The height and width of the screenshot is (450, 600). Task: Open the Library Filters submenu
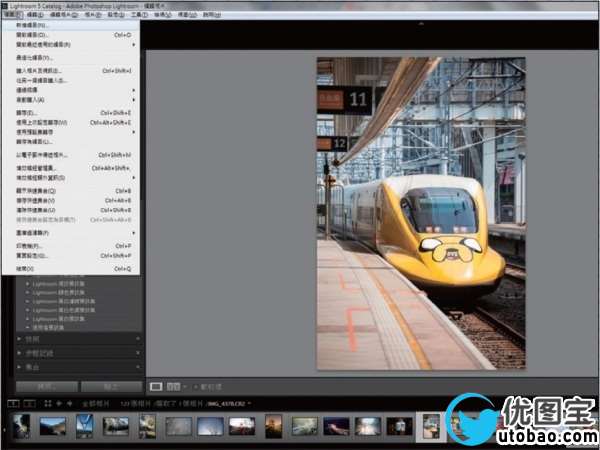tap(71, 233)
